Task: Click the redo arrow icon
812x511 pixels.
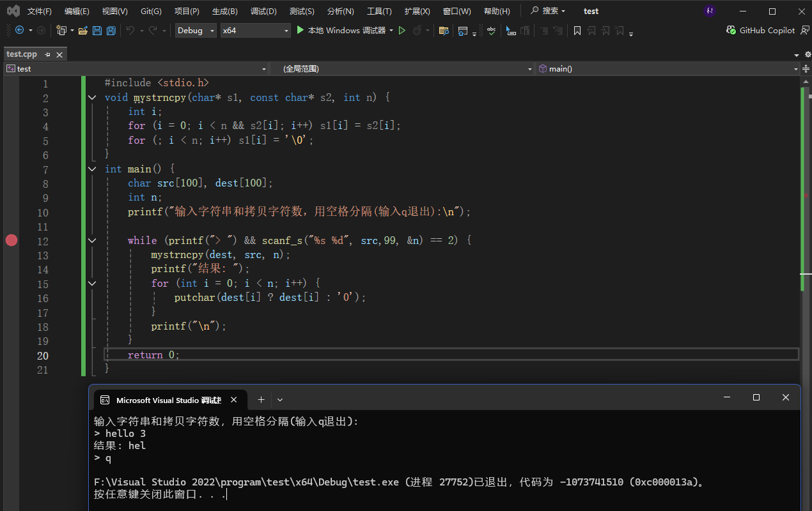Action: pyautogui.click(x=153, y=30)
